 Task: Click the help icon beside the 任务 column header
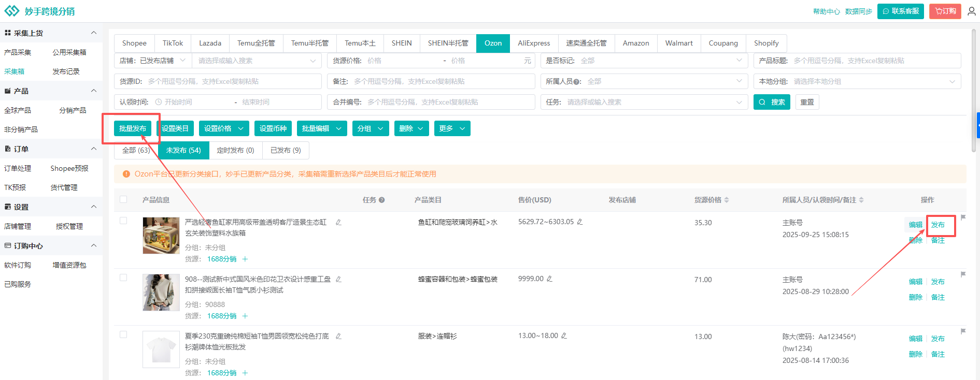tap(382, 200)
